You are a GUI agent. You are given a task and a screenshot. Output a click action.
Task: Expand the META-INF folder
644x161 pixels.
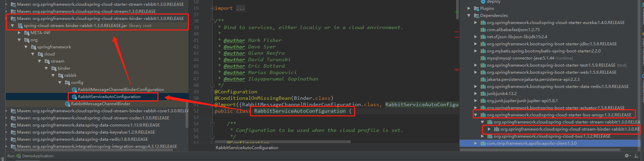(x=19, y=33)
